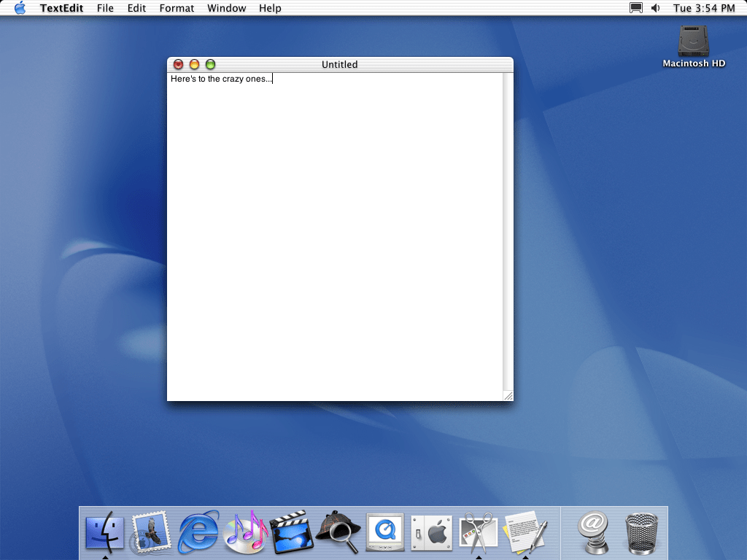
Task: Open Internet Explorer in the Dock
Action: 198,532
